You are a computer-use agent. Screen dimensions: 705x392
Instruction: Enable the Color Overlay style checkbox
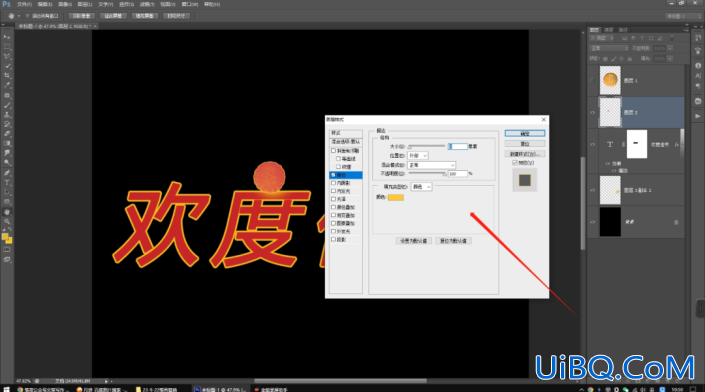tap(333, 207)
